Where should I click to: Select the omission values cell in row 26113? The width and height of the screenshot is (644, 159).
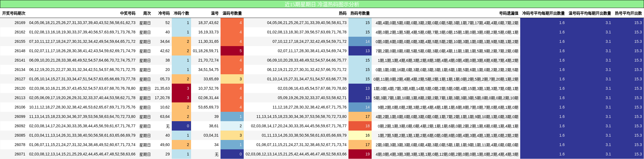pyautogui.click(x=446, y=98)
